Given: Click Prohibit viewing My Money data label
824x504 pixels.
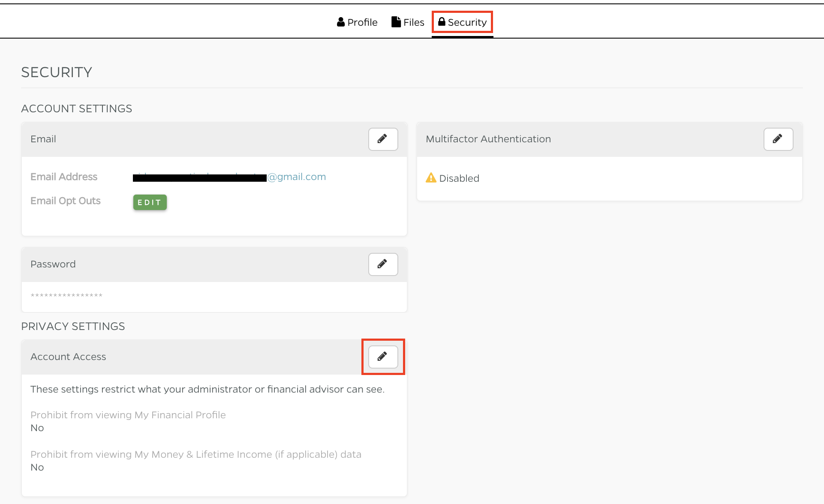Looking at the screenshot, I should click(x=195, y=455).
